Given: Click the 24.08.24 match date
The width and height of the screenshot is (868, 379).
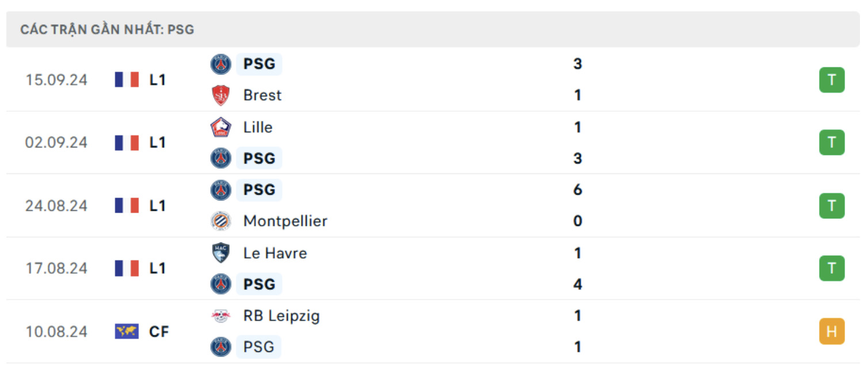Looking at the screenshot, I should click(56, 206).
